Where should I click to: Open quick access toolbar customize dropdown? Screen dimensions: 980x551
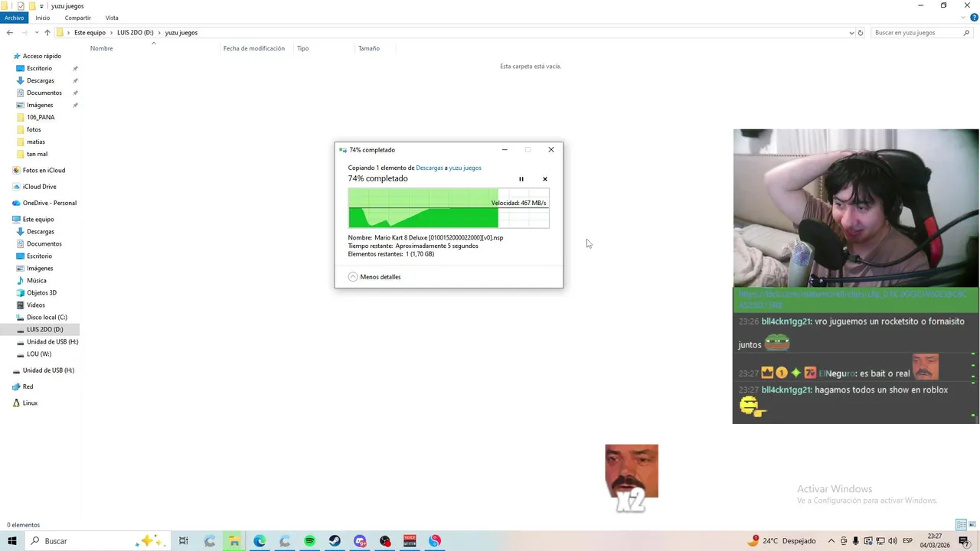click(x=41, y=6)
